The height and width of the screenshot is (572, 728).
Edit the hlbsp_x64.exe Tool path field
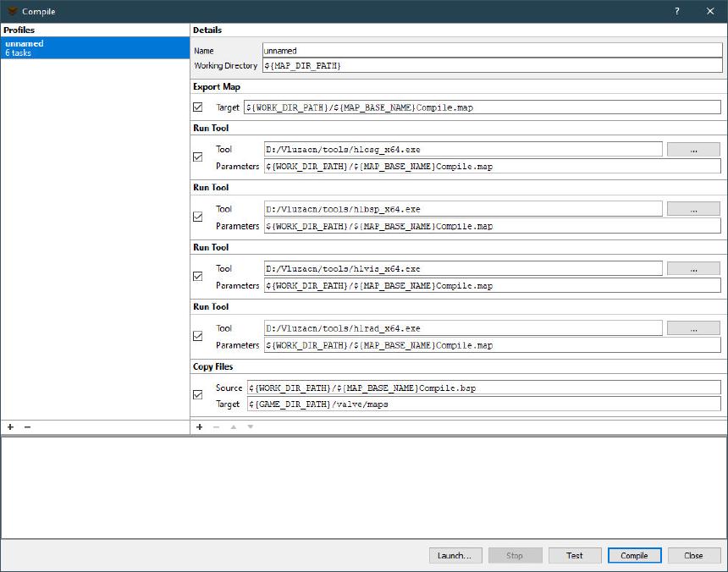coord(463,209)
